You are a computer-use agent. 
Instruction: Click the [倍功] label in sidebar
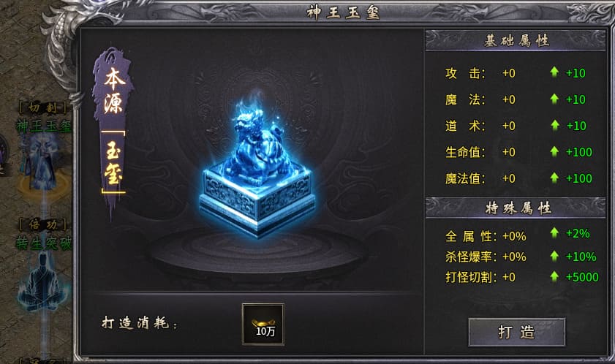(x=42, y=224)
